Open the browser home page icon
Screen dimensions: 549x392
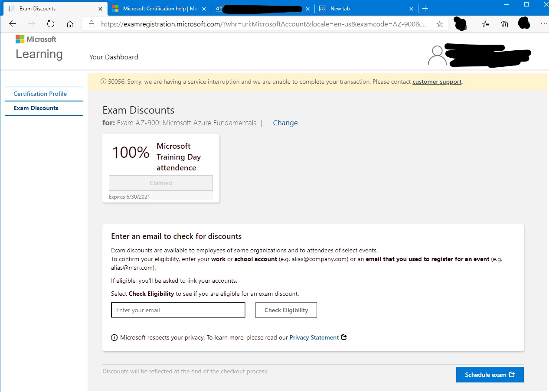pos(70,24)
